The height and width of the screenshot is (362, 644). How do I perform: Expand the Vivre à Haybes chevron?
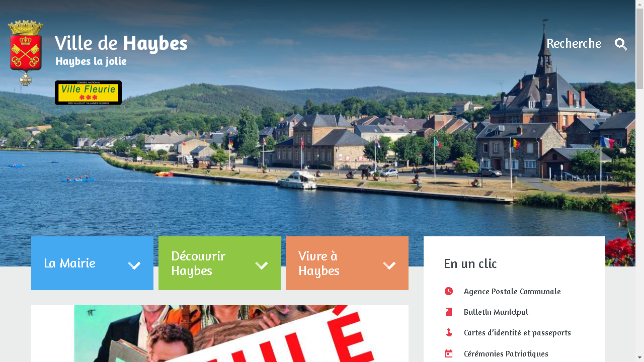click(389, 265)
